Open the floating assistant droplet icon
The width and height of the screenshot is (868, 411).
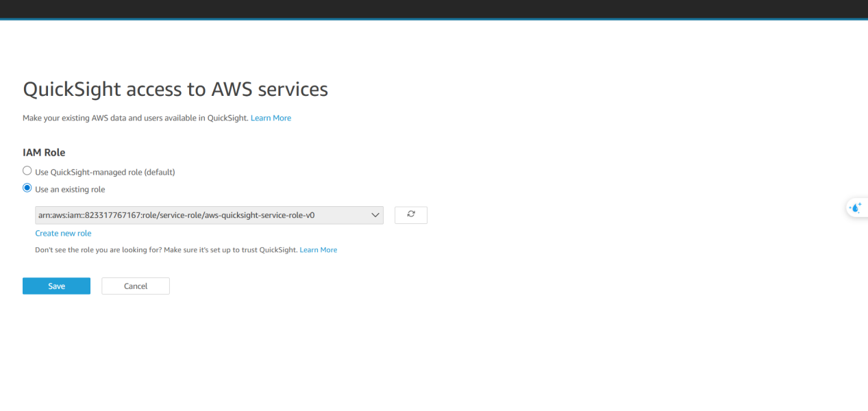coord(856,208)
